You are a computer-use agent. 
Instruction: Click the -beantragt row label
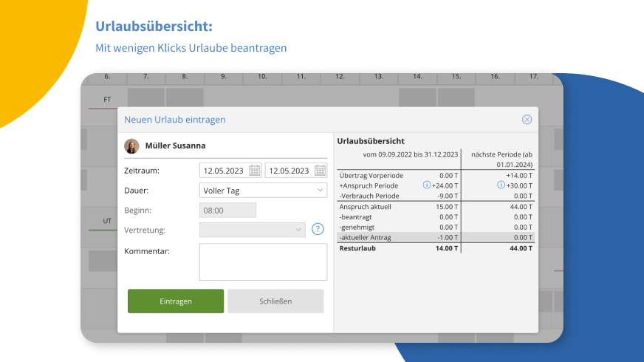click(355, 217)
